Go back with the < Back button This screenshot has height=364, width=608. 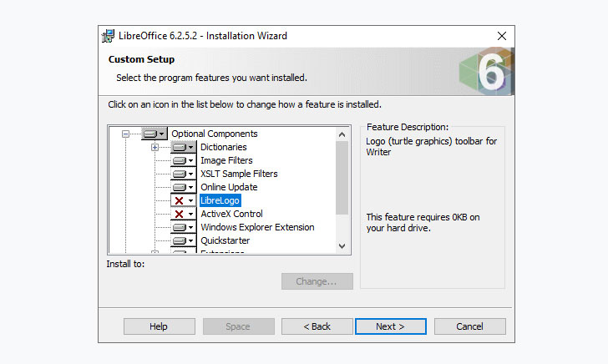click(x=317, y=326)
